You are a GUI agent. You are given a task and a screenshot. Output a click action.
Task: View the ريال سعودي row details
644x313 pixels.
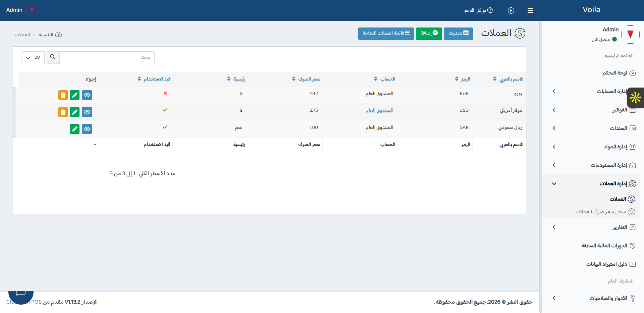[87, 129]
